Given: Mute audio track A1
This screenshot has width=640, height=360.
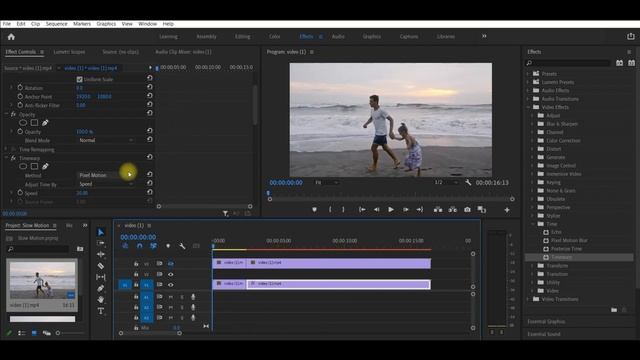Looking at the screenshot, I should [171, 297].
